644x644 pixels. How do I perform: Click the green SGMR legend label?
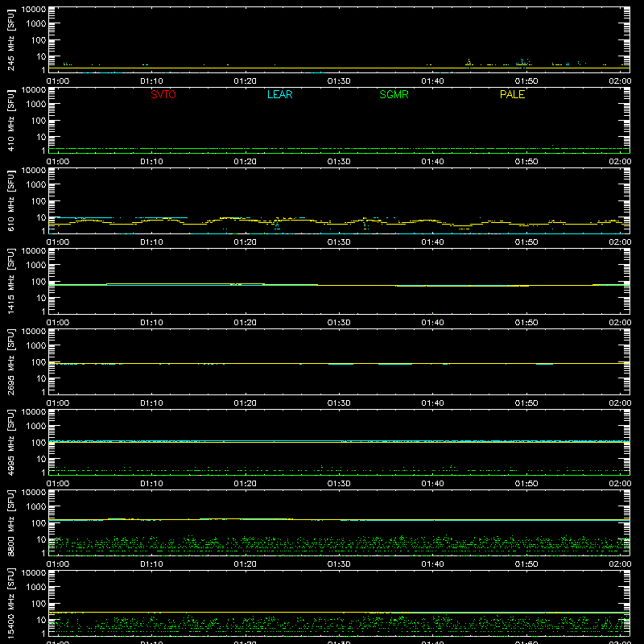tap(394, 94)
